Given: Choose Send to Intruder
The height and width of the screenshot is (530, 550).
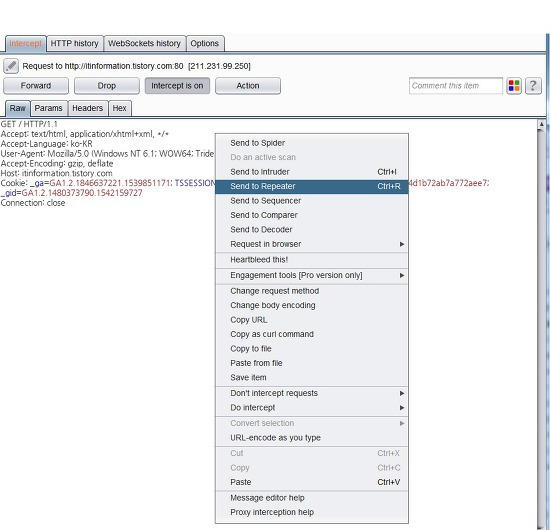Looking at the screenshot, I should click(311, 172).
